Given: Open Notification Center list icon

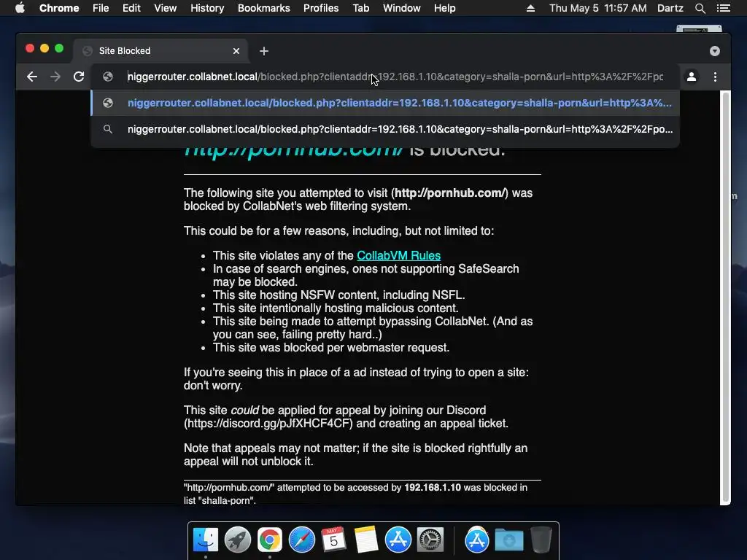Looking at the screenshot, I should (x=724, y=8).
